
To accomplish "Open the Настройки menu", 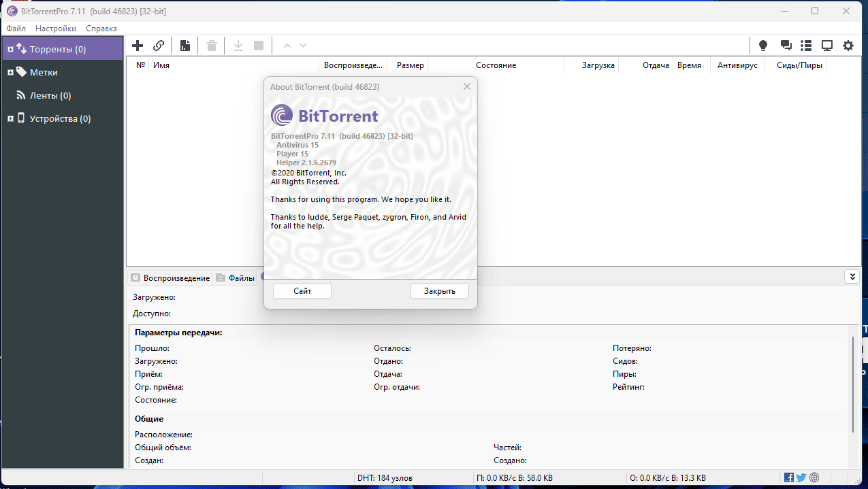I will click(x=56, y=29).
